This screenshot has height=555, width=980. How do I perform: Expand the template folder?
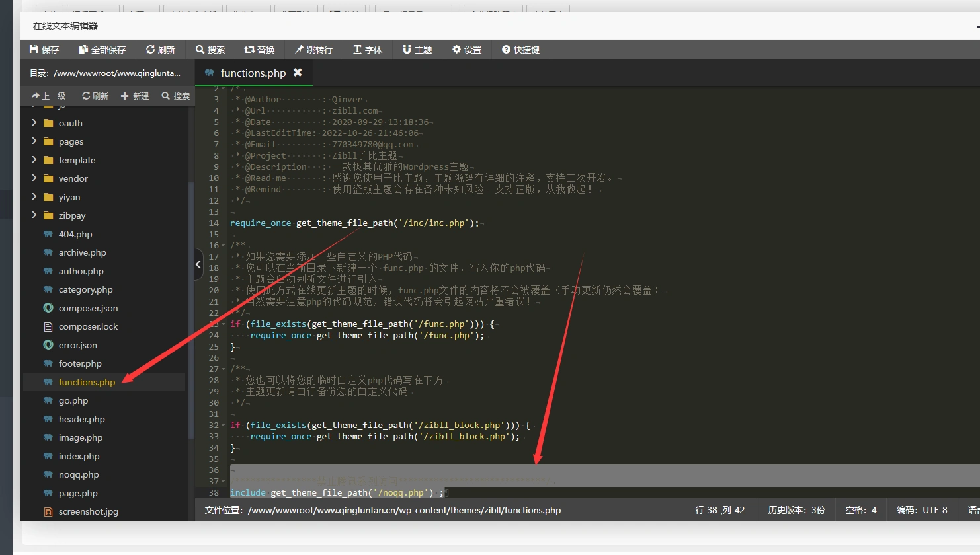click(34, 160)
